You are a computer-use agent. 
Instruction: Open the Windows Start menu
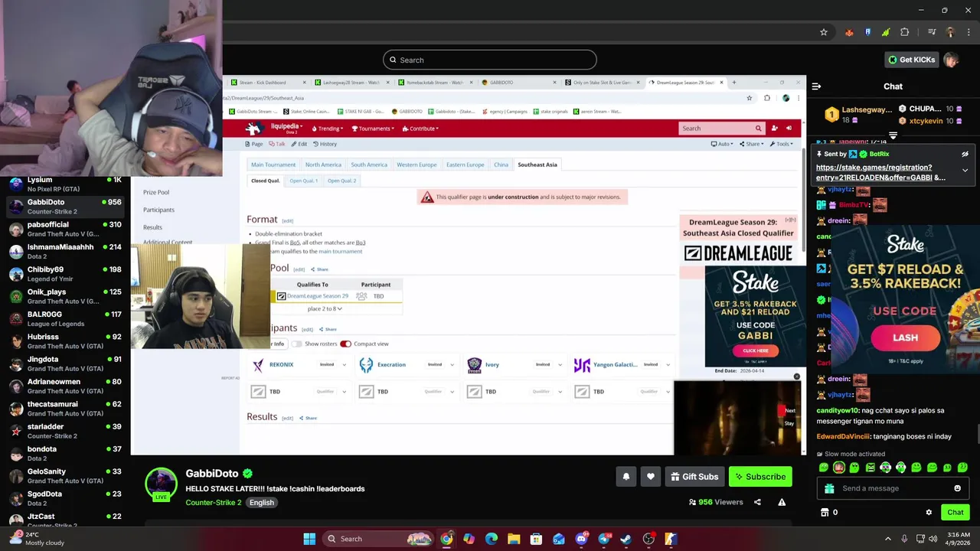pos(309,539)
